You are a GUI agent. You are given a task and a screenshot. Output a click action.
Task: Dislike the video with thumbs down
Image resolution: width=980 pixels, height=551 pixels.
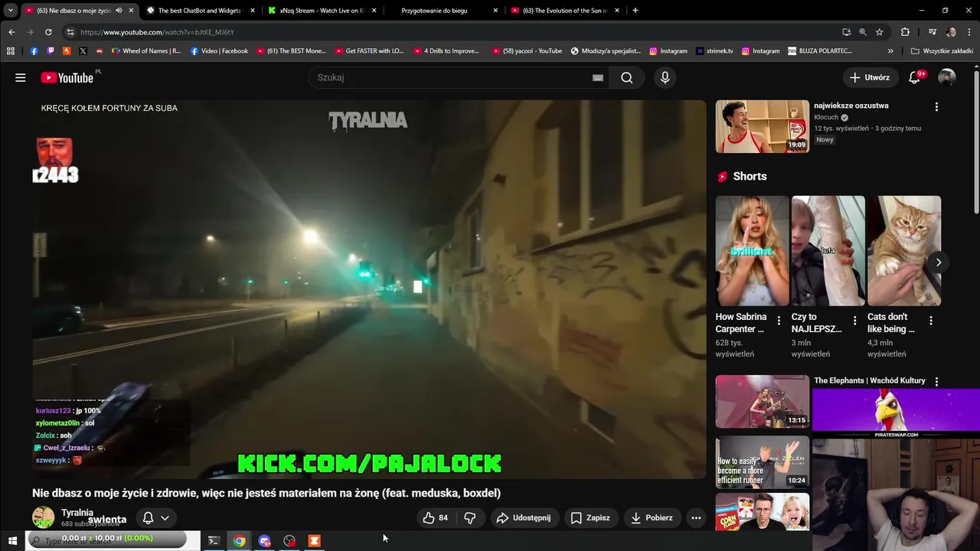click(x=470, y=518)
